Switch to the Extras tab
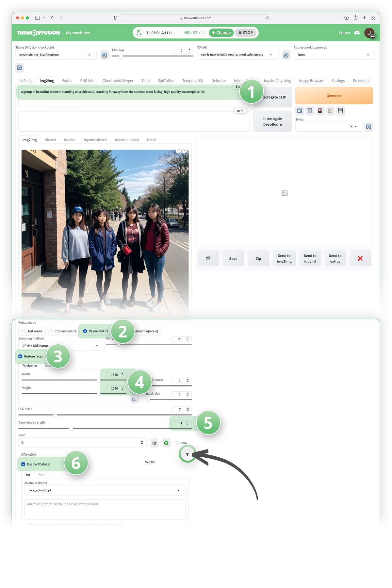Image resolution: width=392 pixels, height=588 pixels. [67, 81]
